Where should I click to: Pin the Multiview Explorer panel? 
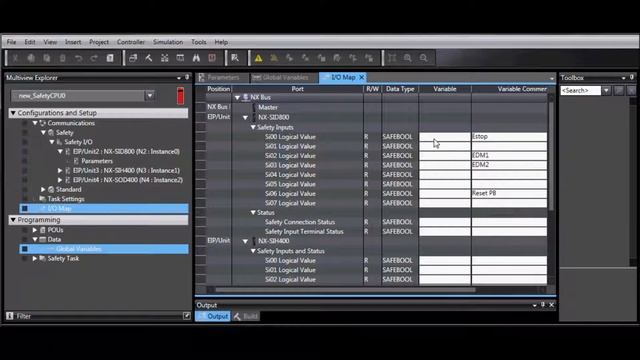[187, 77]
